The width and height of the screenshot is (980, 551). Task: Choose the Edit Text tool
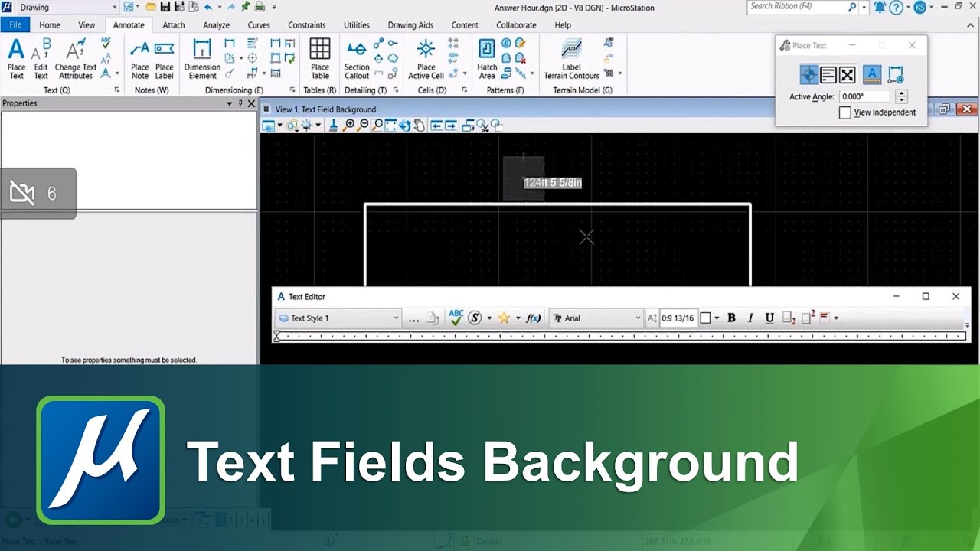pos(41,59)
